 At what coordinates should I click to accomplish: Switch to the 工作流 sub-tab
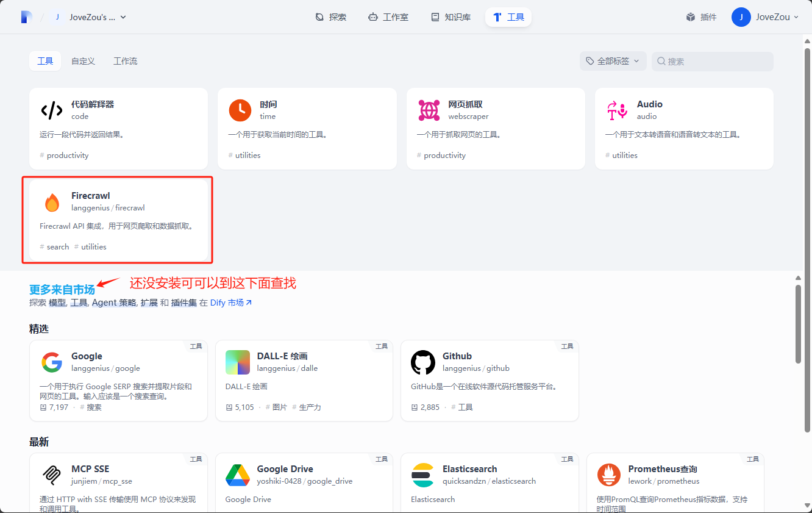pyautogui.click(x=125, y=61)
